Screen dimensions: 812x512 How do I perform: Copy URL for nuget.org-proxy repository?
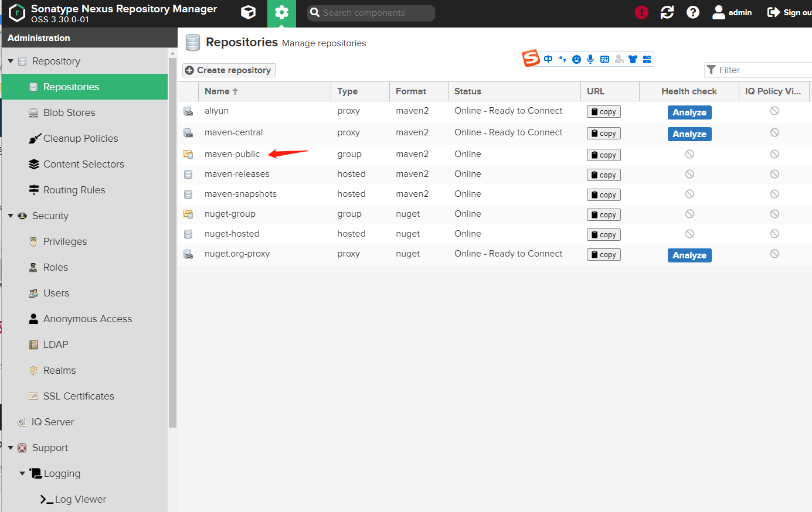[x=603, y=255]
